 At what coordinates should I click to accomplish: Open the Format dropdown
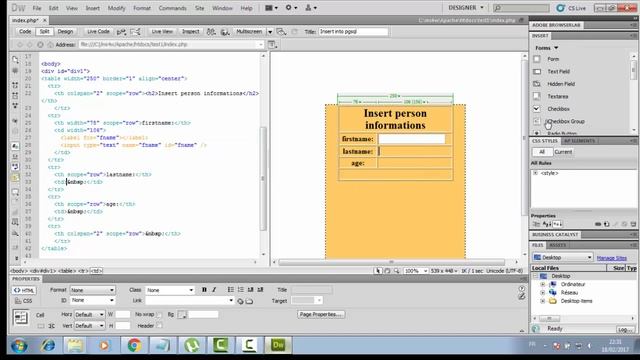coord(92,290)
